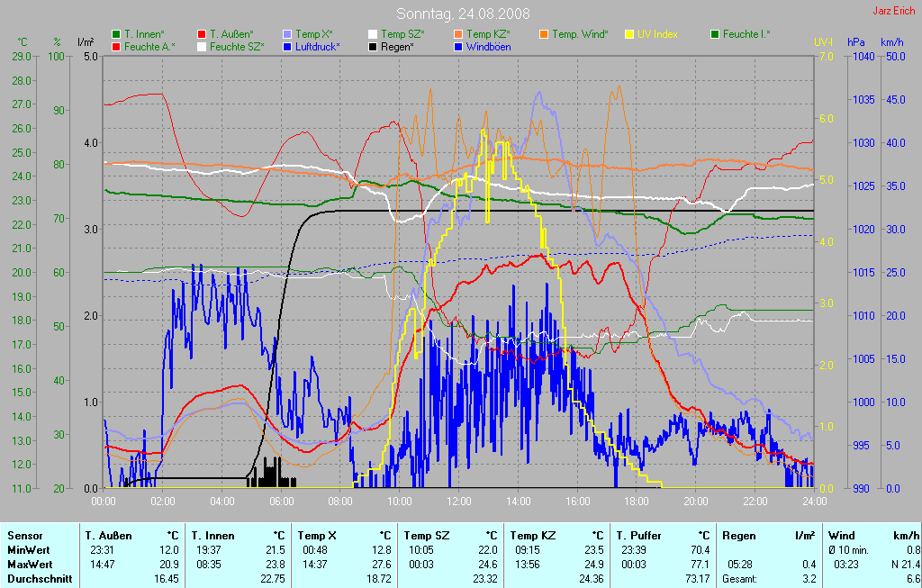Click the orange Temp. Wind legend square
This screenshot has width=922, height=588.
coord(545,34)
